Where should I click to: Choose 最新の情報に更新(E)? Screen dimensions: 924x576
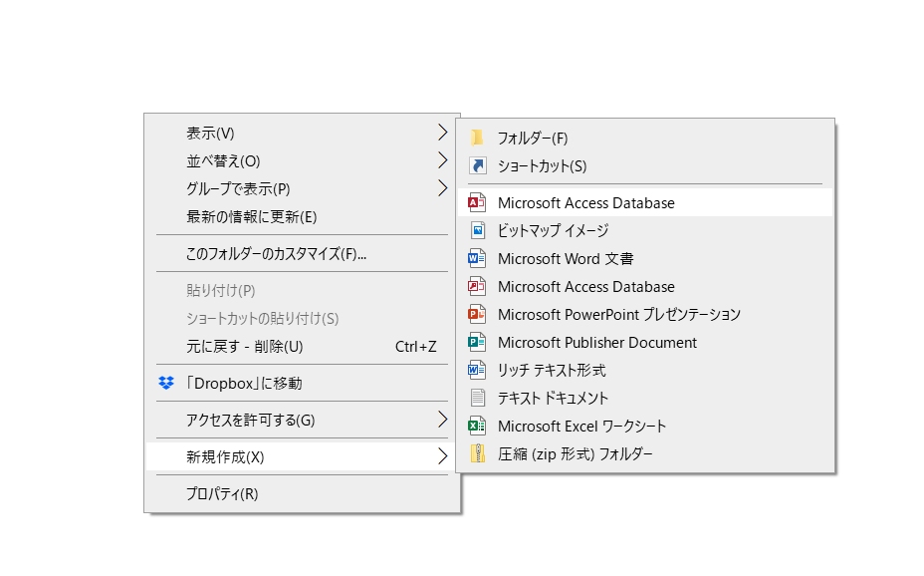tap(302, 217)
